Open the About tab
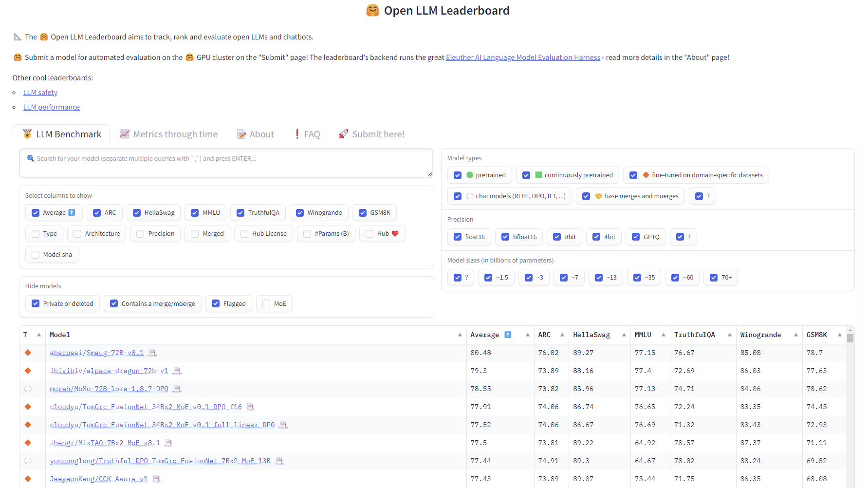Screen dimensions: 868x488 click(256, 134)
